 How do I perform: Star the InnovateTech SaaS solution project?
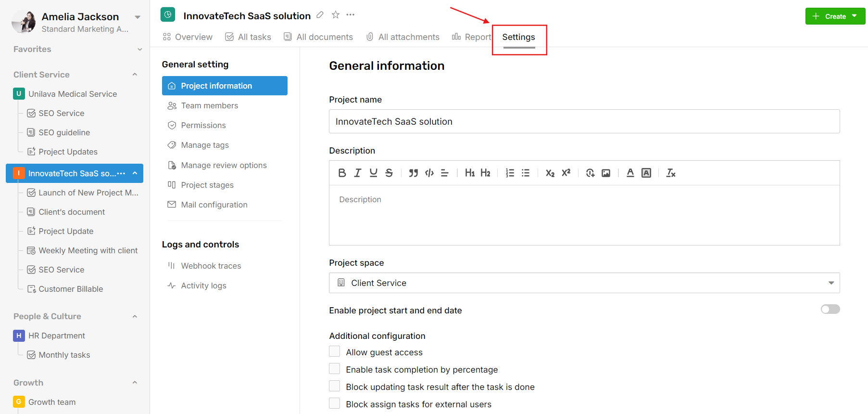coord(336,15)
